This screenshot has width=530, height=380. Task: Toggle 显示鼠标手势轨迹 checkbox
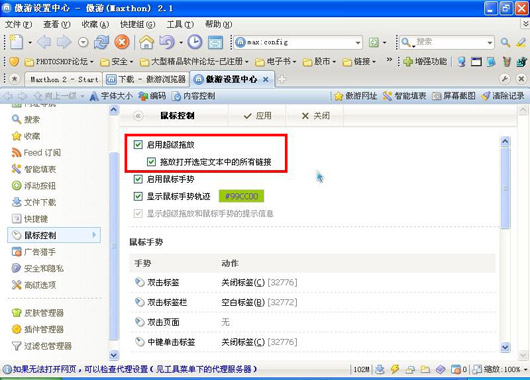coord(138,196)
